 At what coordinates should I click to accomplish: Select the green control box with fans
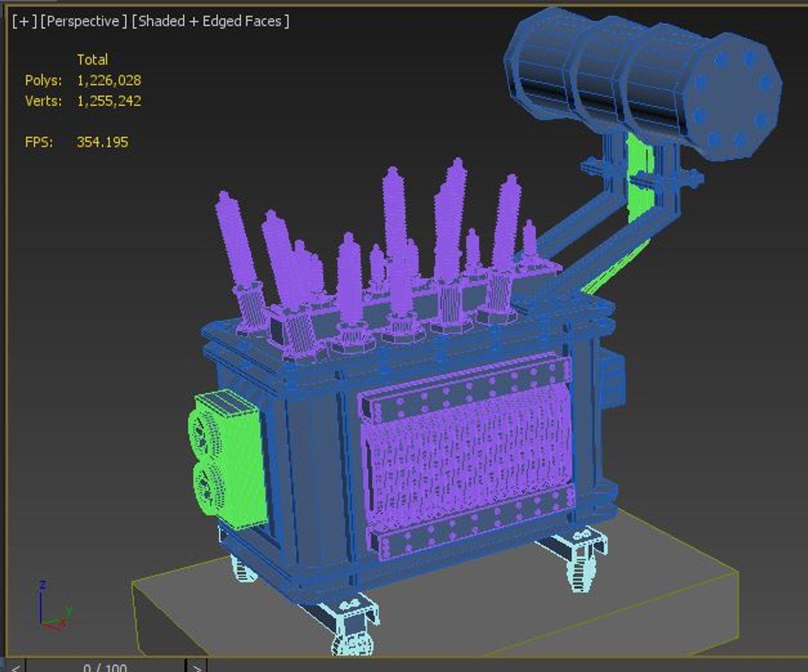click(228, 459)
